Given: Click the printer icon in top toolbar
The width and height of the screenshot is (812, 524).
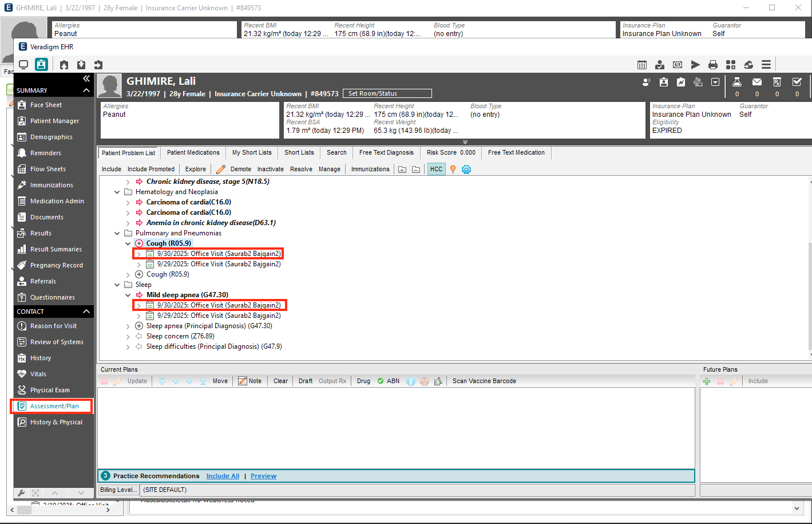Looking at the screenshot, I should click(713, 65).
